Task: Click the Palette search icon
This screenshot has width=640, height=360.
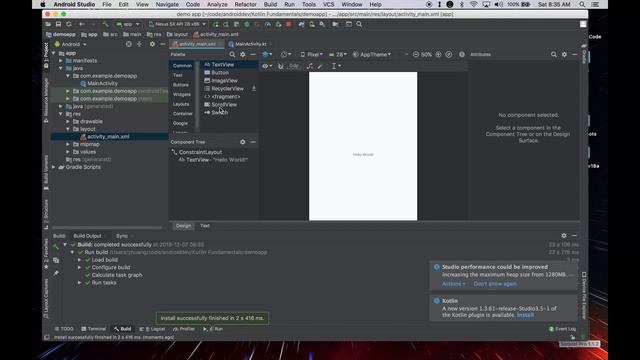Action: [232, 54]
